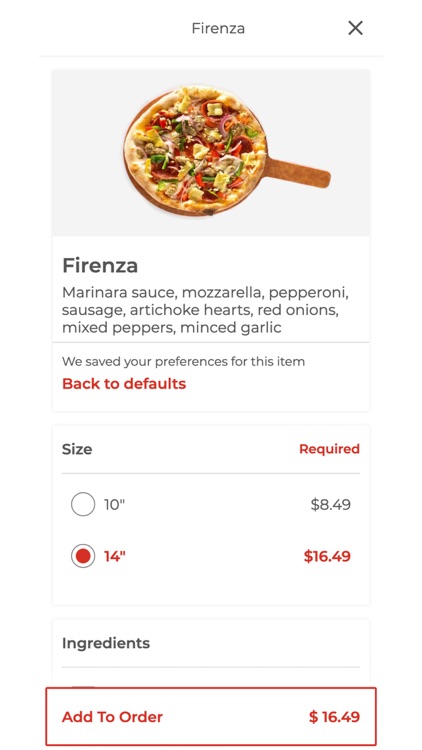Click the Firenza title in header bar
This screenshot has height=750, width=422.
[x=218, y=28]
